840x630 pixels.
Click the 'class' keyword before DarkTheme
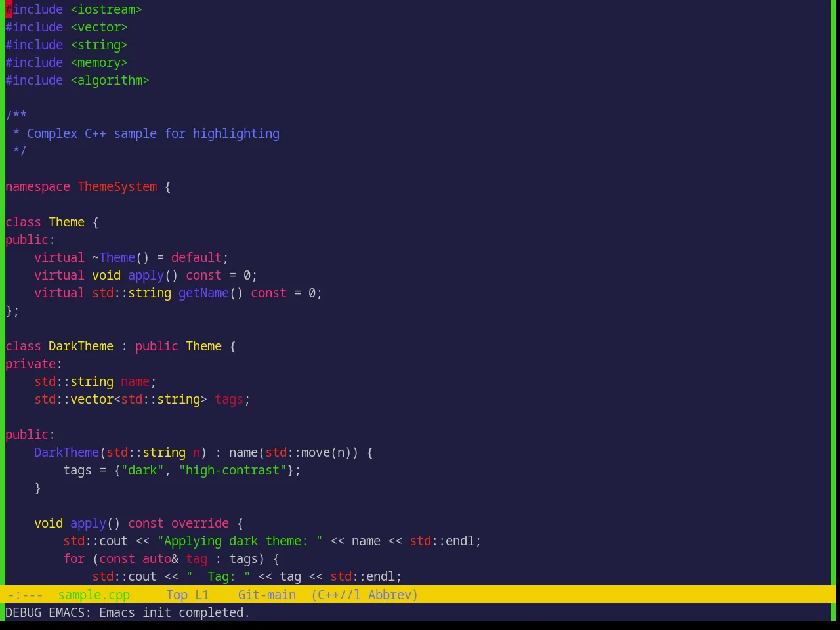pos(23,346)
